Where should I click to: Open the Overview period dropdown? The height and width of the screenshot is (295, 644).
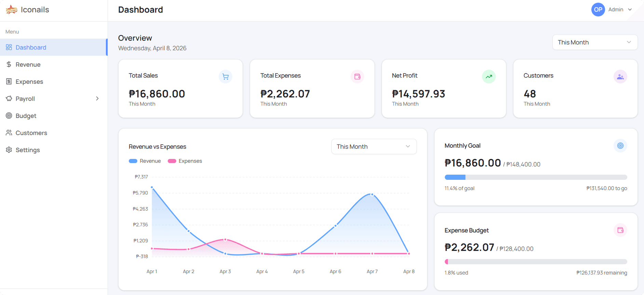(x=594, y=42)
